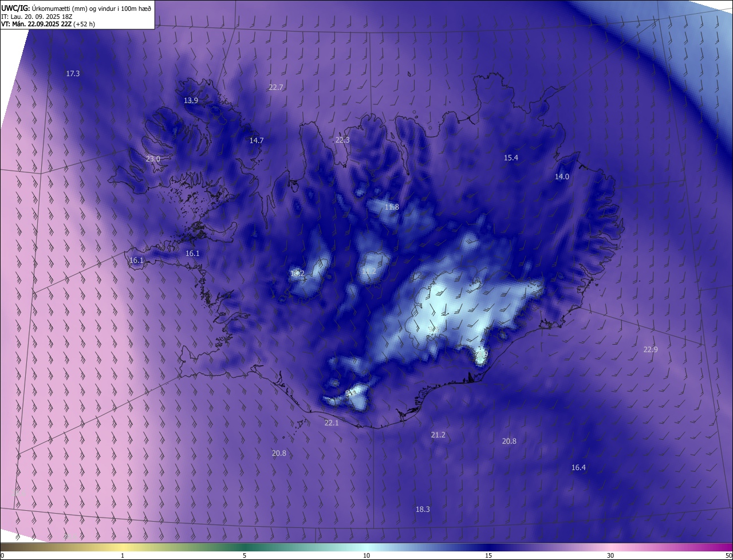Select the 15.4 value label

click(511, 157)
